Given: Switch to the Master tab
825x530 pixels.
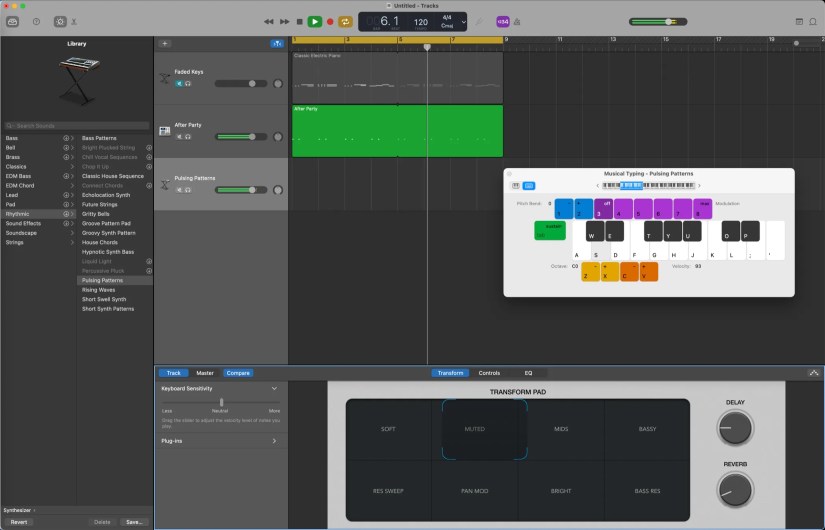Looking at the screenshot, I should click(x=205, y=373).
